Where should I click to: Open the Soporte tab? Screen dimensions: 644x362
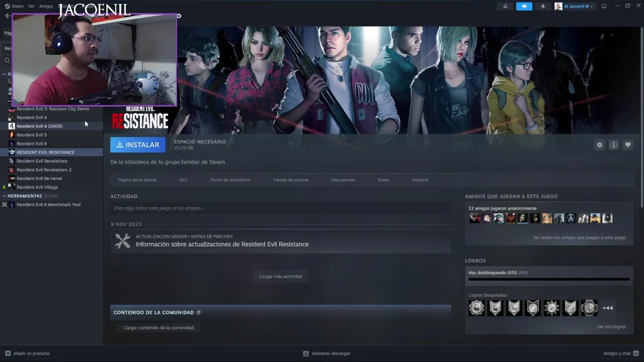tap(420, 179)
